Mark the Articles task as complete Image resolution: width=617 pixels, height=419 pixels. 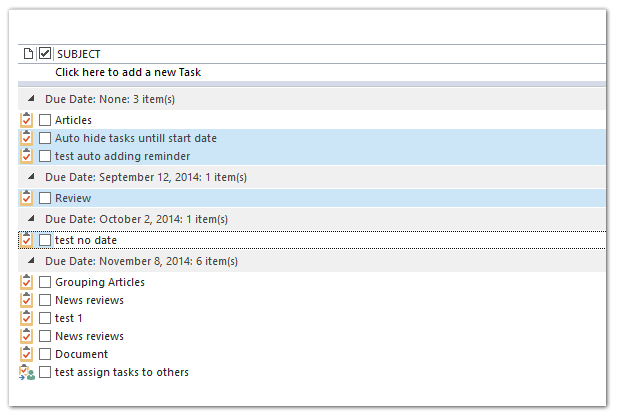45,120
